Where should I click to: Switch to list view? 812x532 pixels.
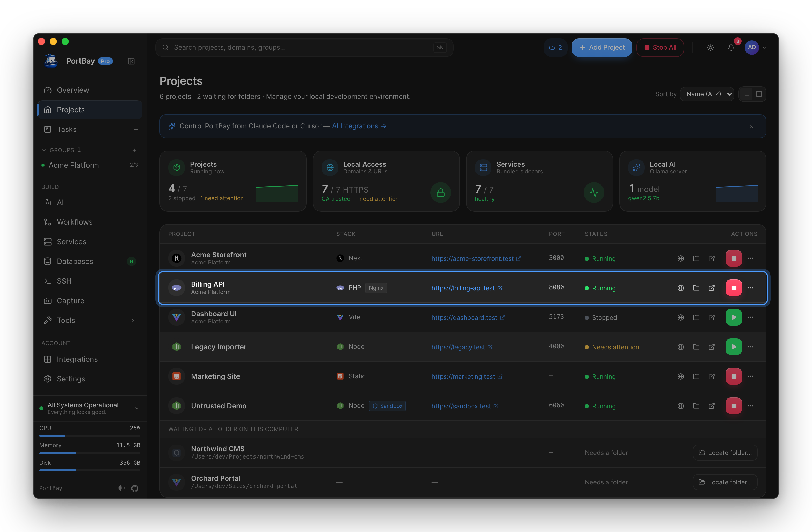pos(746,94)
